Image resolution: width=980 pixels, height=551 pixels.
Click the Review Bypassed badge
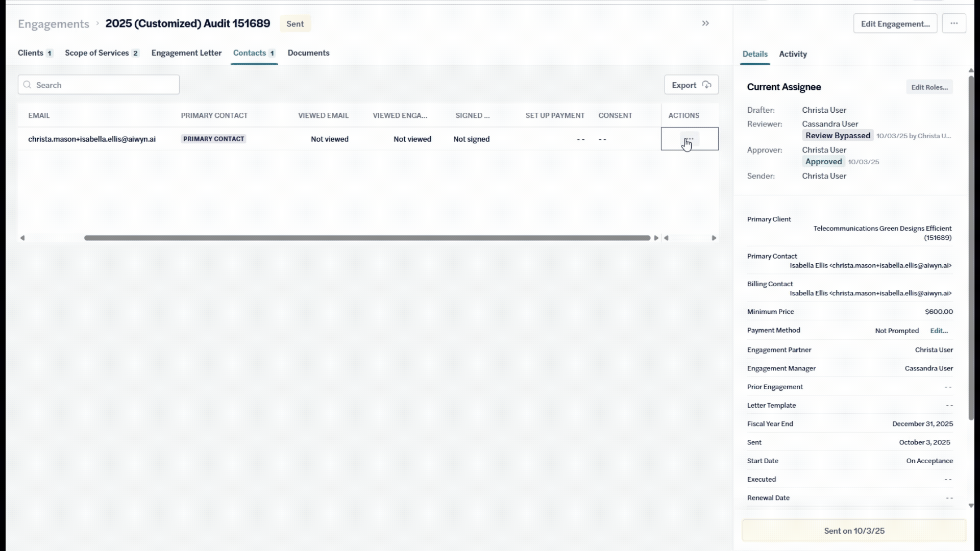click(838, 136)
